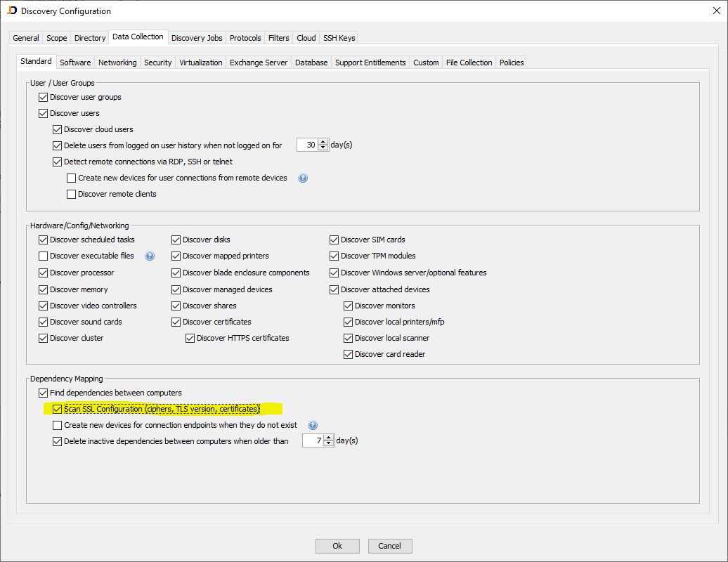Viewport: 728px width, 562px height.
Task: Click the up arrow on the 30 day spinner
Action: (x=322, y=141)
